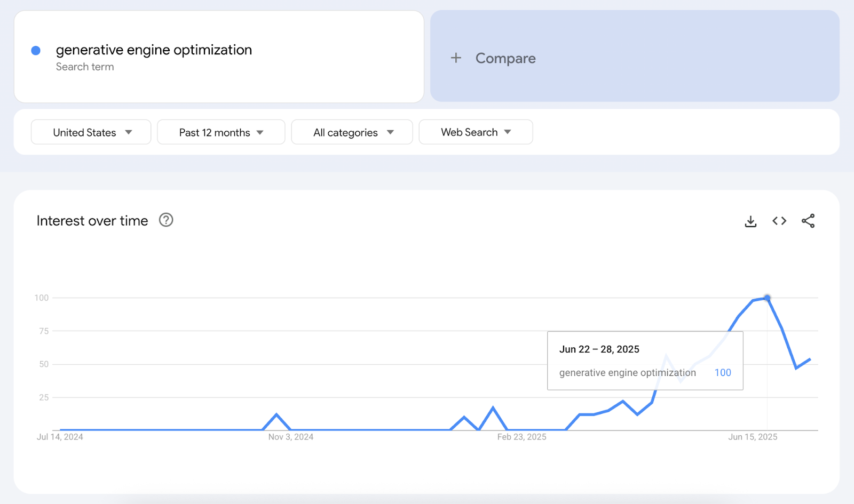This screenshot has height=504, width=854.
Task: Select the generative engine optimization term card
Action: pos(219,57)
